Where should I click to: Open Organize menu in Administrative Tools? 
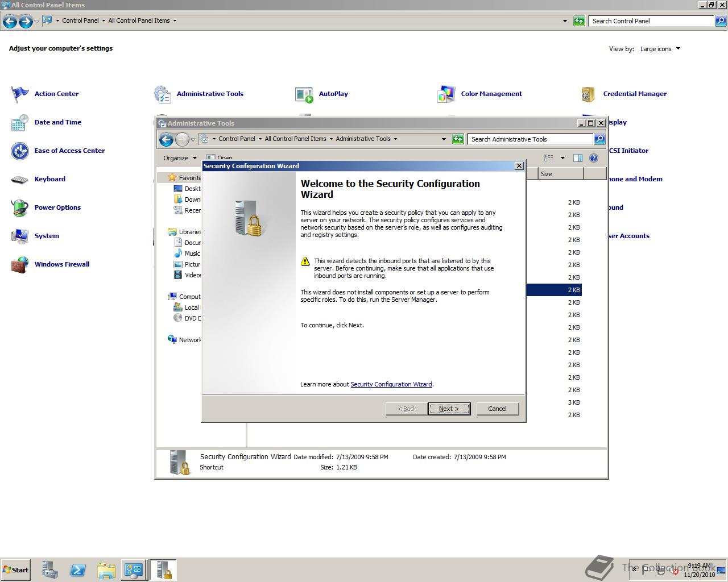tap(180, 158)
